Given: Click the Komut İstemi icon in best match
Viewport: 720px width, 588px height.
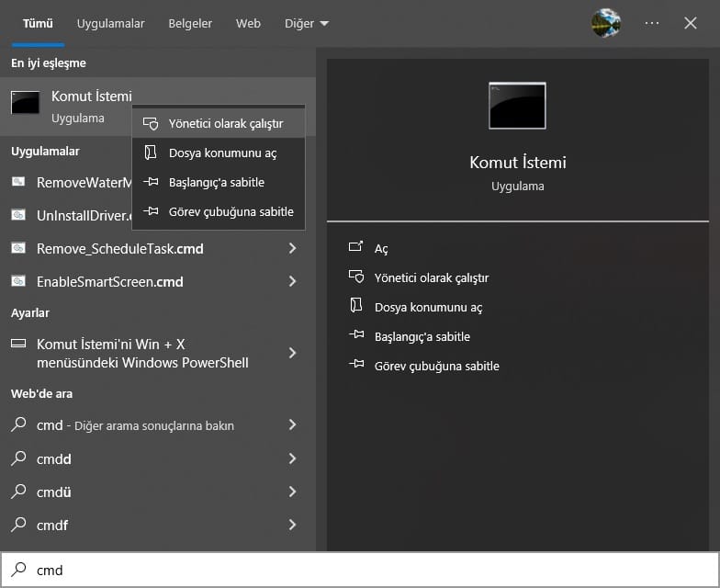Looking at the screenshot, I should [25, 104].
